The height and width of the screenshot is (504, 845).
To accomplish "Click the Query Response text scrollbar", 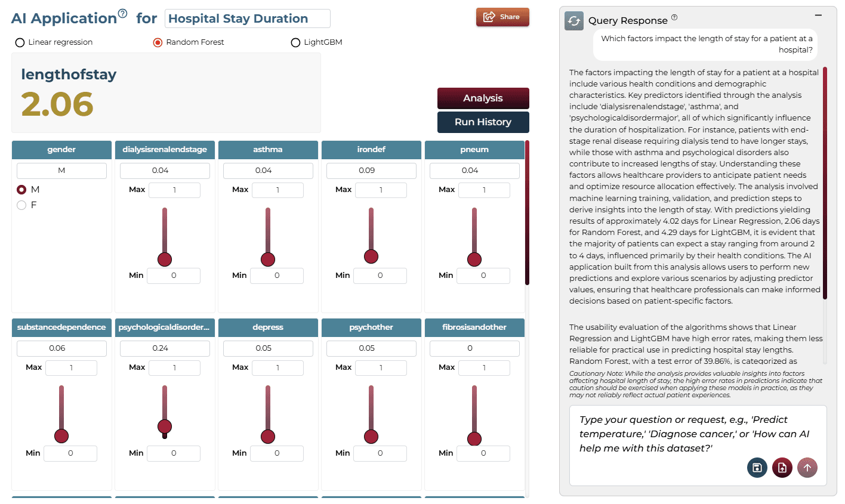I will pos(825,183).
